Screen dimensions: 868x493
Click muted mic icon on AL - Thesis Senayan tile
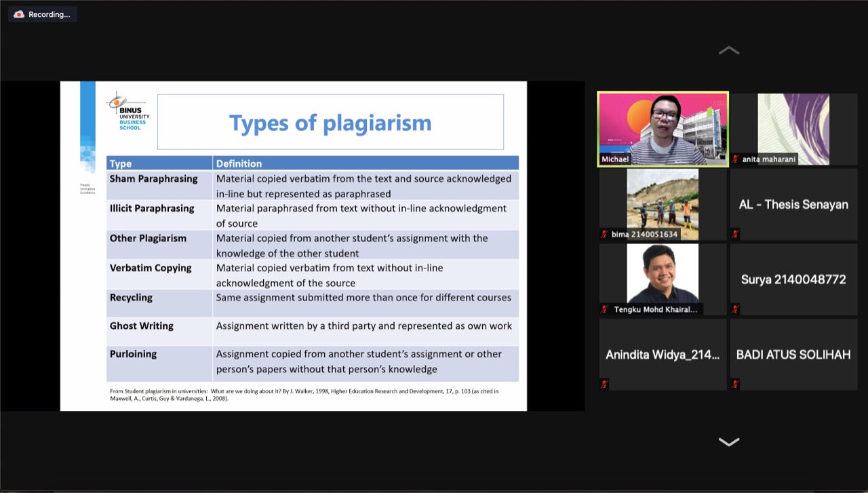click(736, 234)
